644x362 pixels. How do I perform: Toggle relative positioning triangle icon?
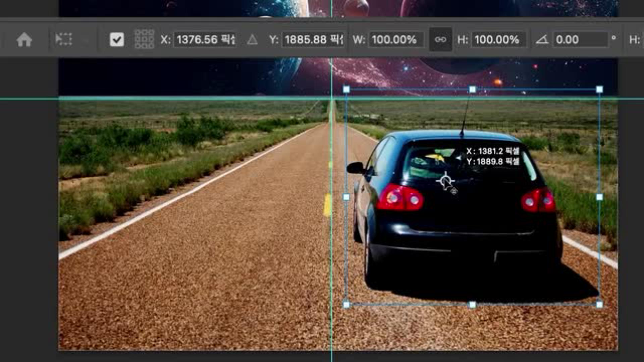[x=252, y=40]
